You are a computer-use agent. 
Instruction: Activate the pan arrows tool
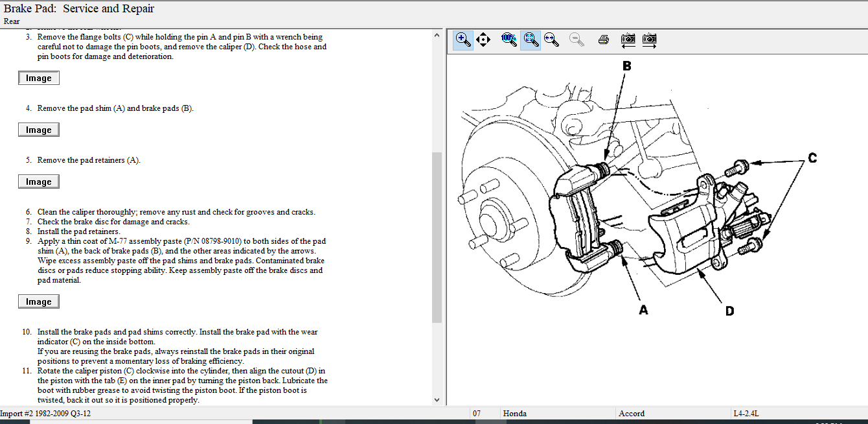tap(483, 40)
